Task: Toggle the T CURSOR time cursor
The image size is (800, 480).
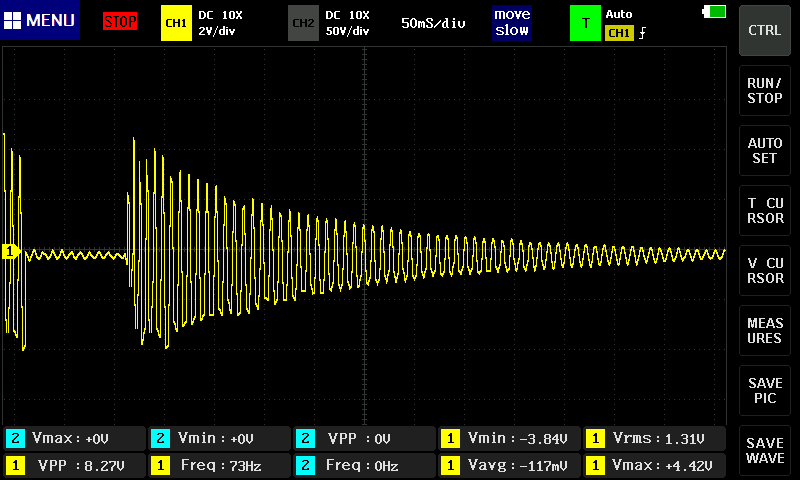Action: 765,211
